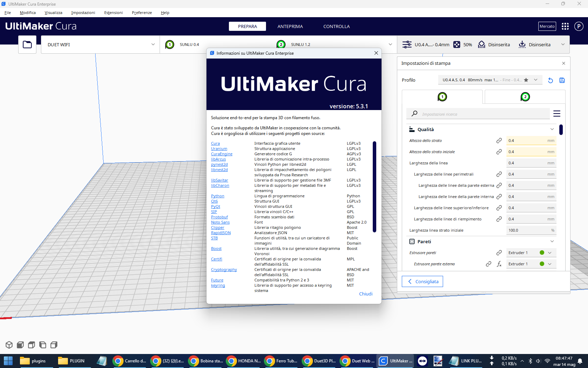Open file folder icon button
This screenshot has height=368, width=588.
(27, 45)
